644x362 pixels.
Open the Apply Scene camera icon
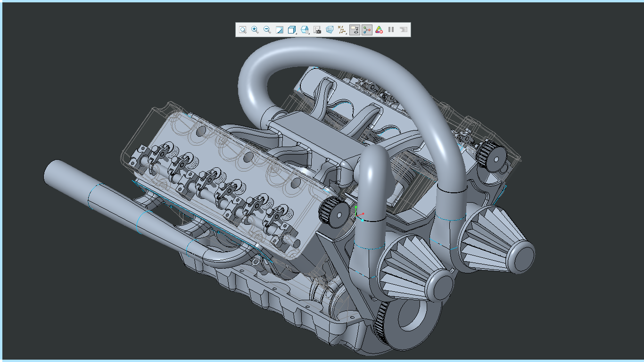pos(317,29)
